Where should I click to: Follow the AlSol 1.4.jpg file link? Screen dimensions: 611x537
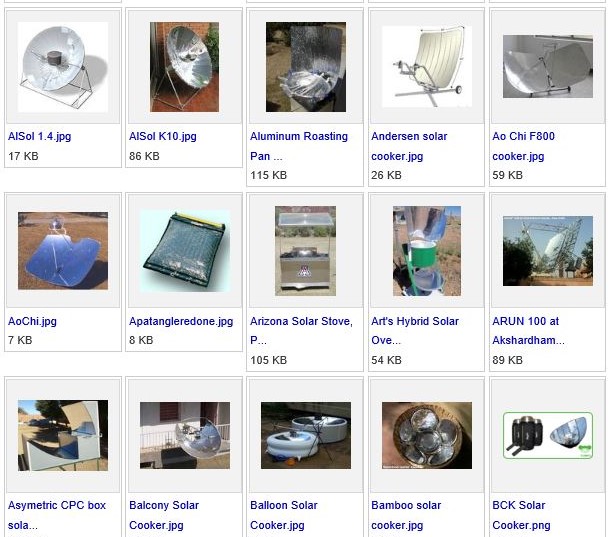pyautogui.click(x=39, y=136)
